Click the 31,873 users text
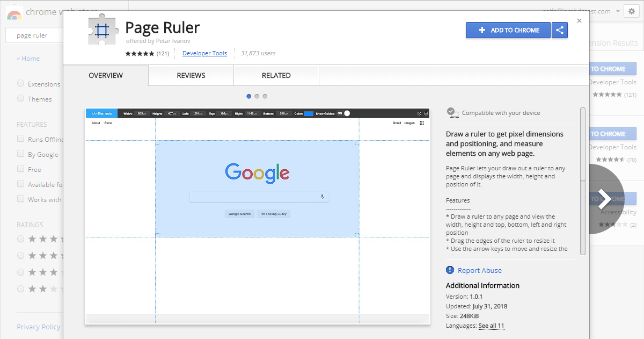The image size is (644, 339). (258, 53)
